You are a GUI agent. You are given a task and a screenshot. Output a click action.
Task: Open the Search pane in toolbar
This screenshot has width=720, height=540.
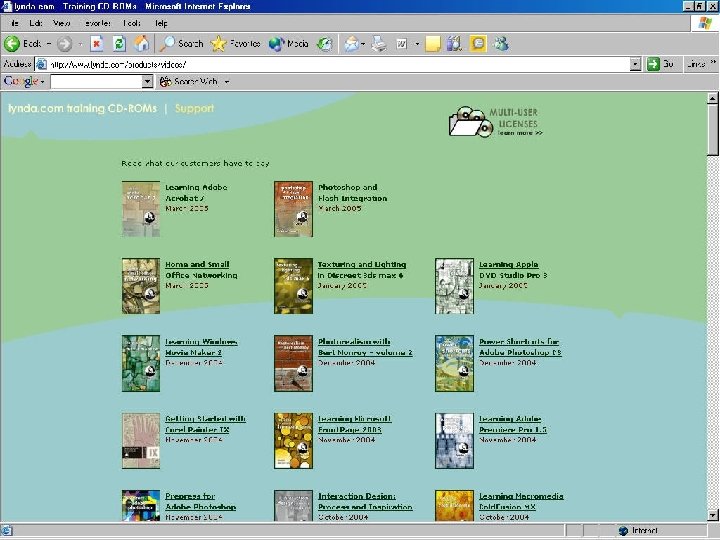[181, 44]
